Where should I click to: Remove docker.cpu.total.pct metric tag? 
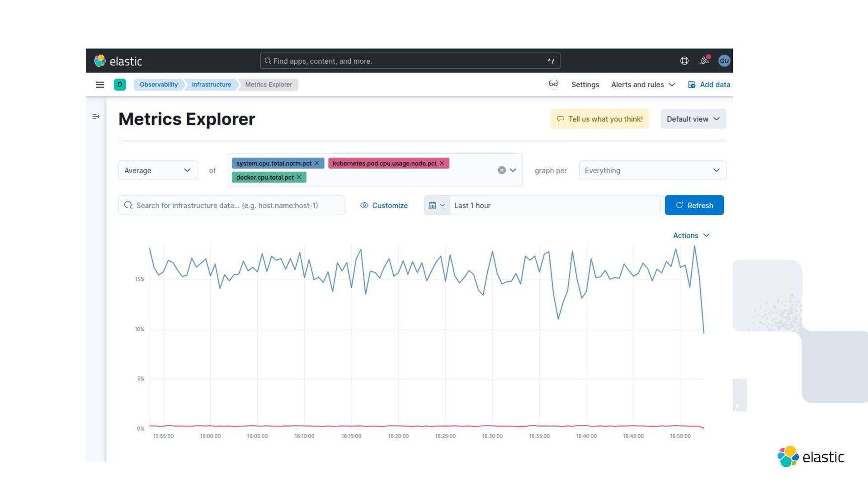tap(299, 177)
